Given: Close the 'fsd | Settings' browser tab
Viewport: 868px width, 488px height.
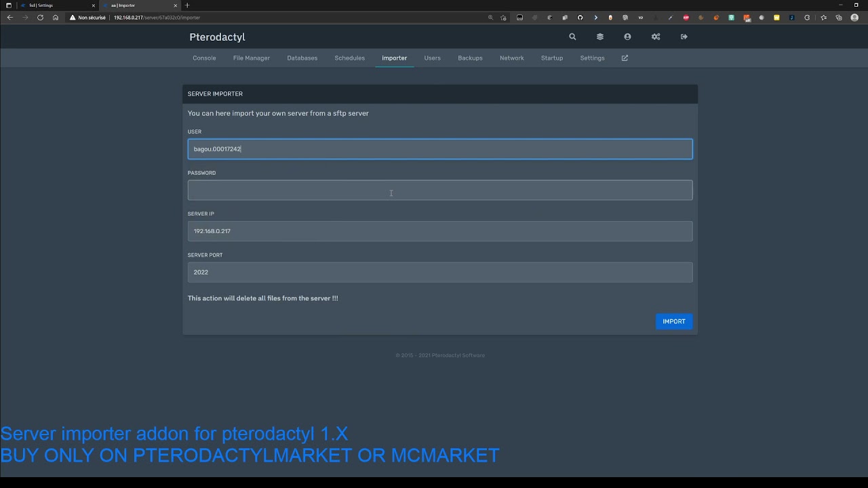Looking at the screenshot, I should point(93,5).
